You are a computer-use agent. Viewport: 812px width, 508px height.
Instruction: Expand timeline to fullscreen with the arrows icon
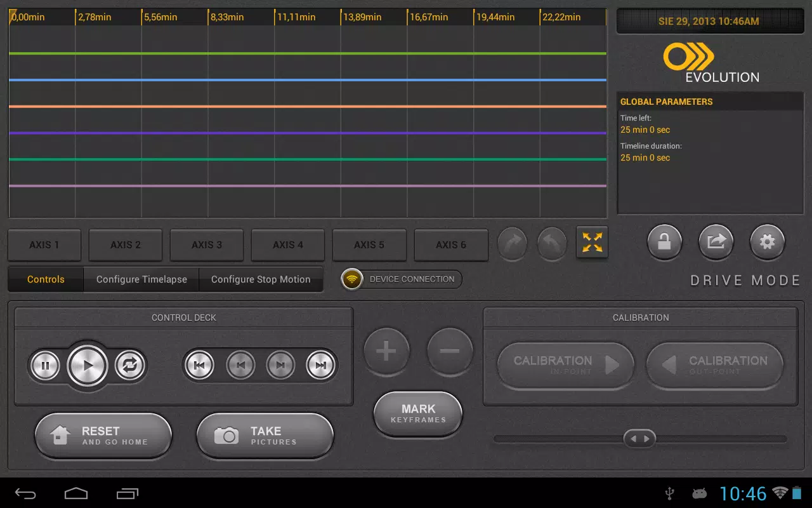coord(591,242)
